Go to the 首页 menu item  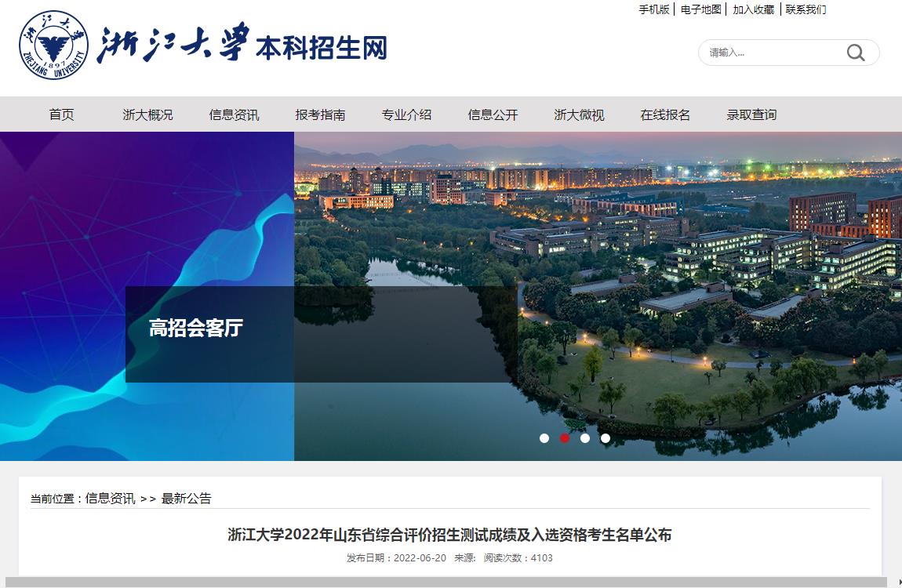click(61, 114)
